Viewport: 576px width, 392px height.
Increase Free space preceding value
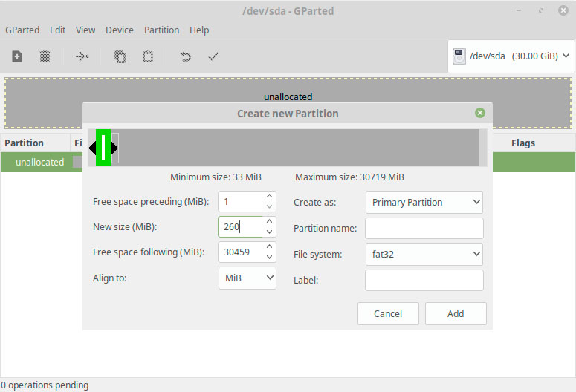269,196
